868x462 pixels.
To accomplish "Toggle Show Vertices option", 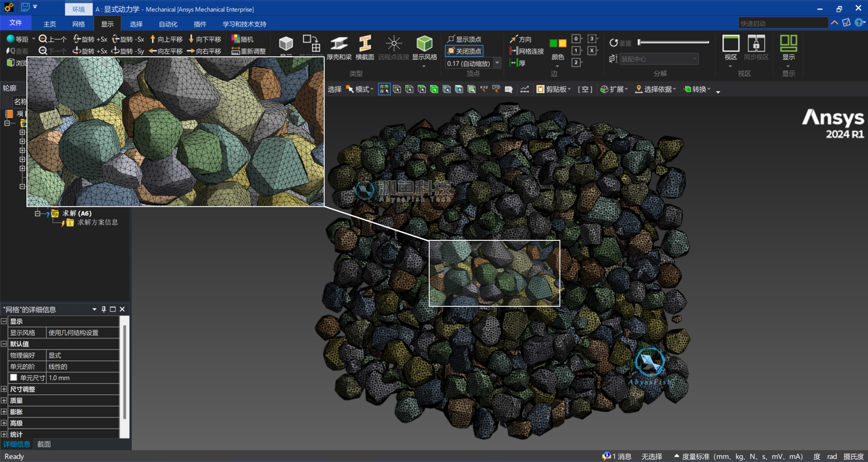I will click(464, 39).
